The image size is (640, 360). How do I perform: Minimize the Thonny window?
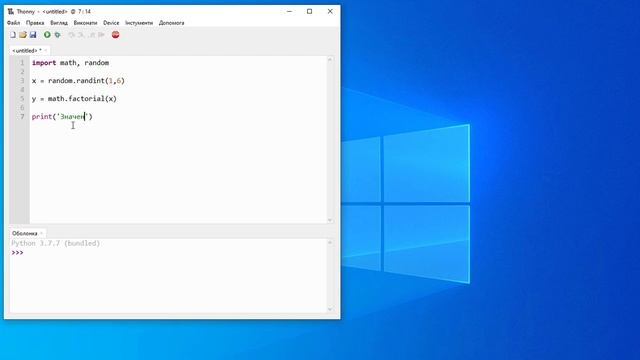click(289, 11)
